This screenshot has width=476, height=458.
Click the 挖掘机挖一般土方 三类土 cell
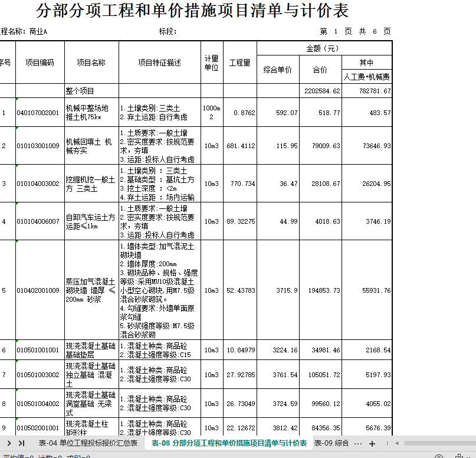pyautogui.click(x=91, y=184)
